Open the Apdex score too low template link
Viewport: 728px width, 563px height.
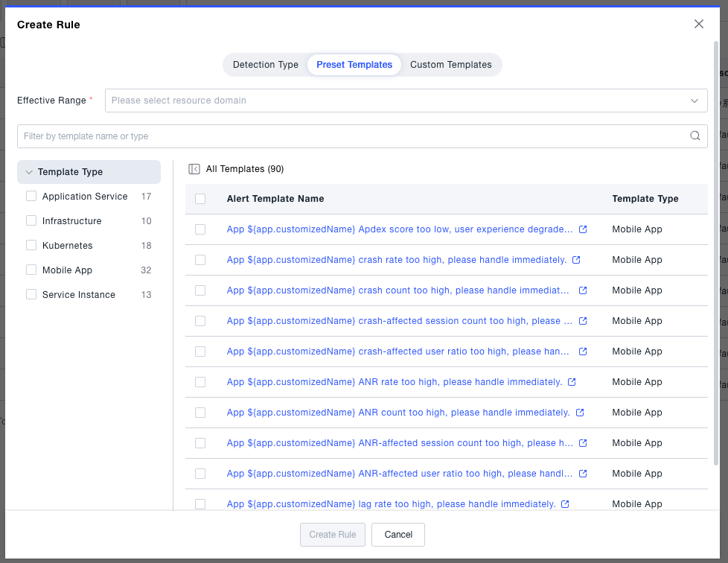[x=399, y=229]
